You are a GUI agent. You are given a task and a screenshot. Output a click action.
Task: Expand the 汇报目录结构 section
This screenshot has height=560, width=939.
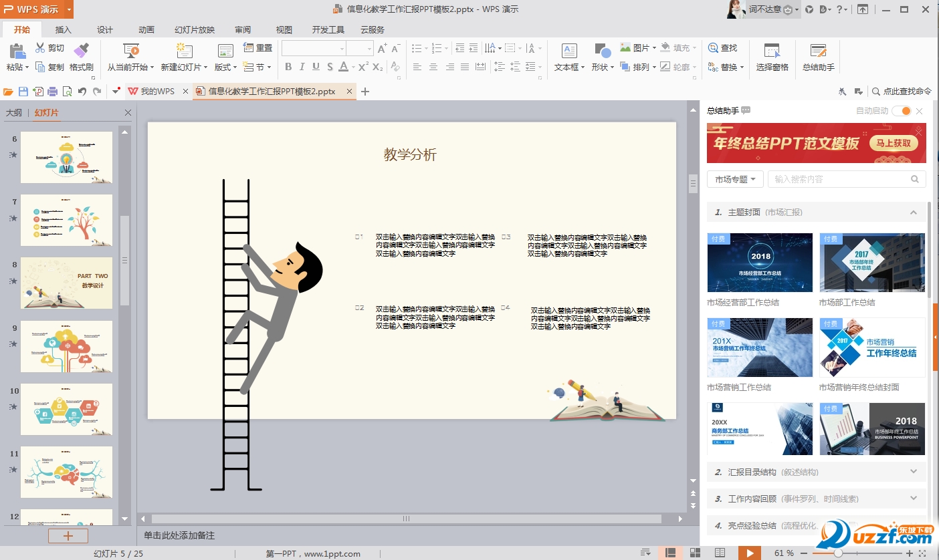tap(914, 472)
